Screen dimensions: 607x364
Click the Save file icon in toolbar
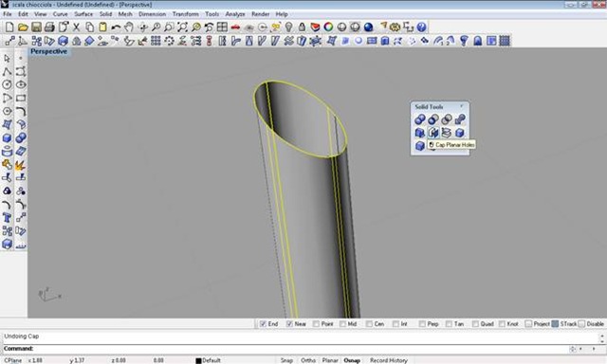click(36, 27)
